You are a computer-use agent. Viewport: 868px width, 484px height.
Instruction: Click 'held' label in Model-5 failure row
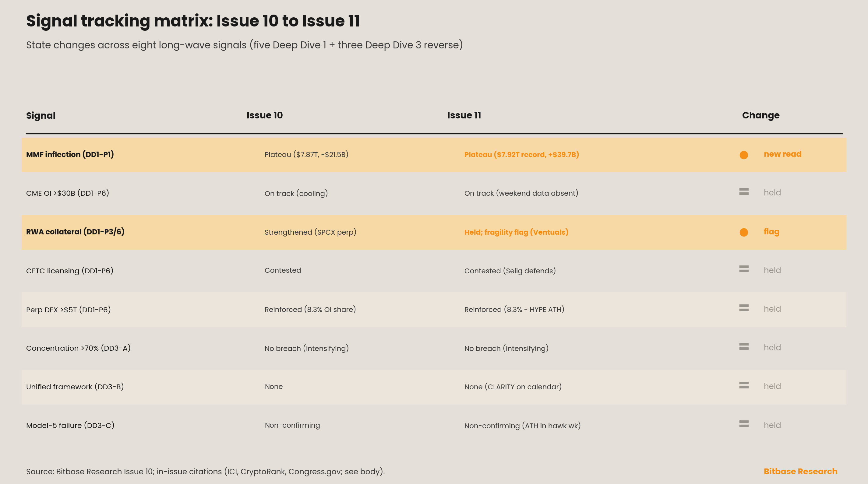tap(772, 425)
